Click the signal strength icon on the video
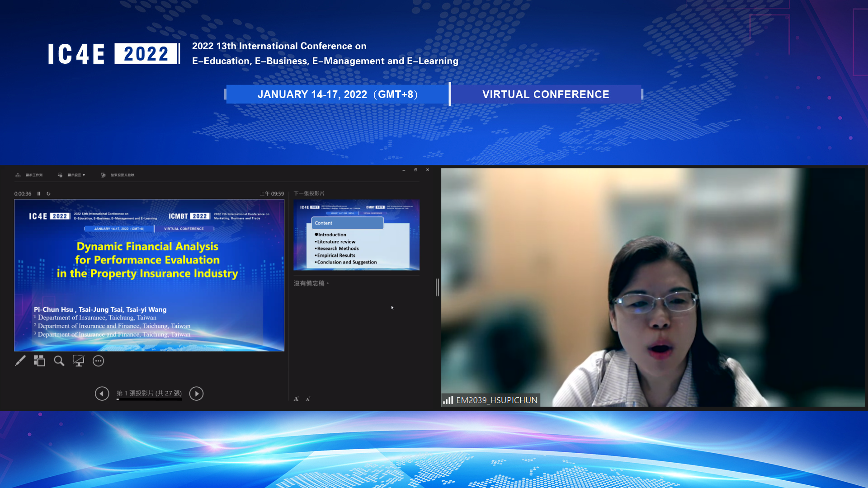 click(x=448, y=400)
